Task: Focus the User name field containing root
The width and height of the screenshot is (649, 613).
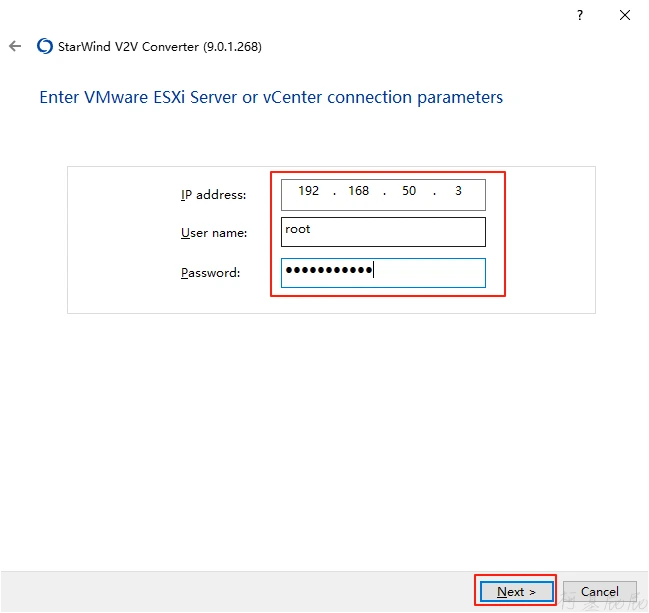Action: point(383,231)
